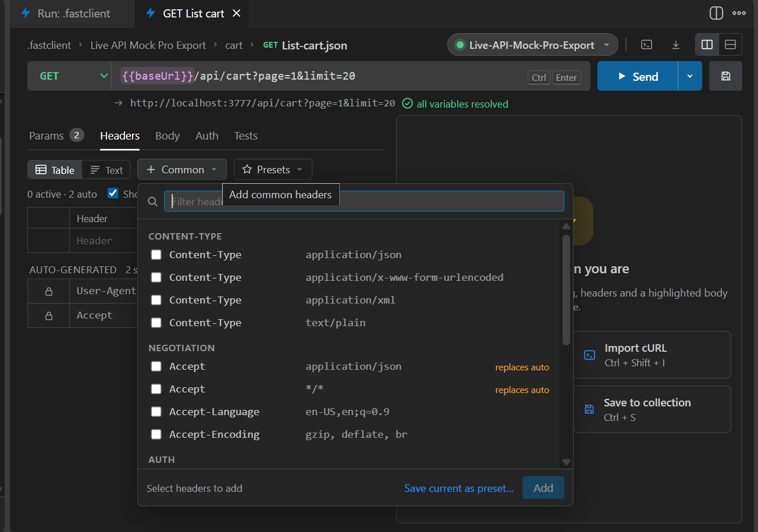Uncheck the show auto headers checkbox

click(113, 194)
